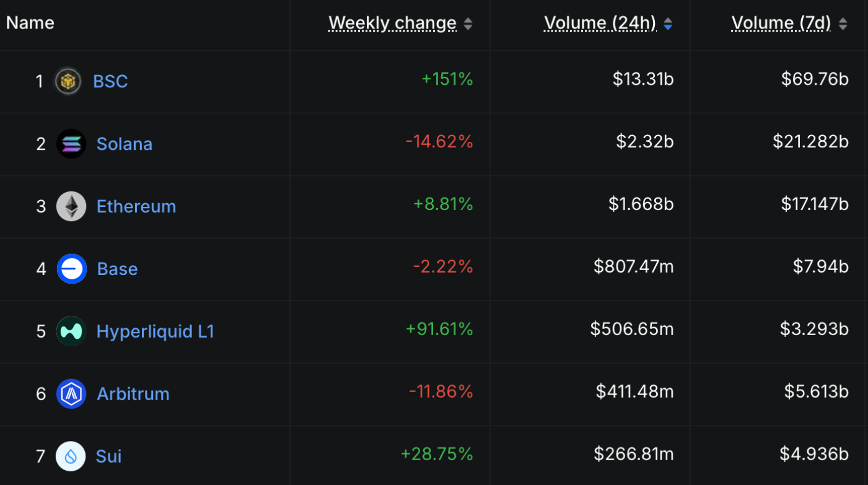Click the Arbitrum logo icon
The height and width of the screenshot is (485, 868).
71,394
